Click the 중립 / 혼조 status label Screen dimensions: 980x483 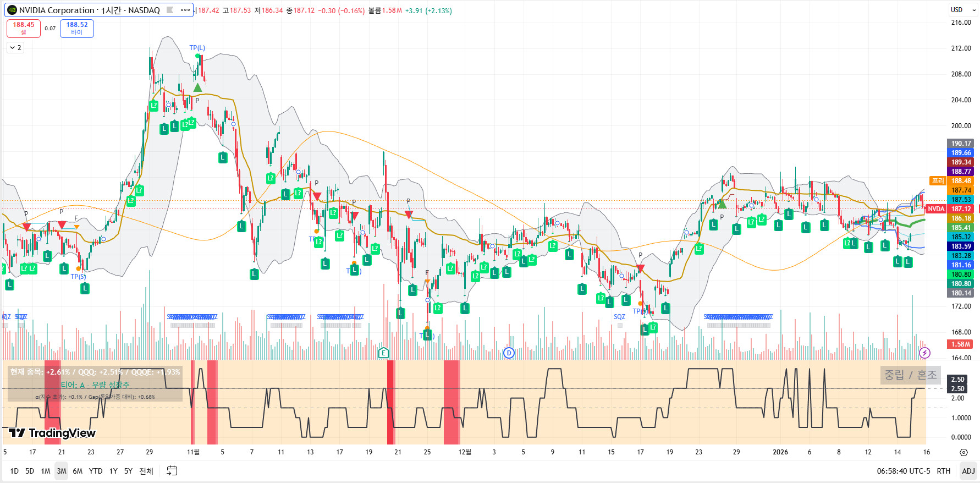(x=910, y=375)
